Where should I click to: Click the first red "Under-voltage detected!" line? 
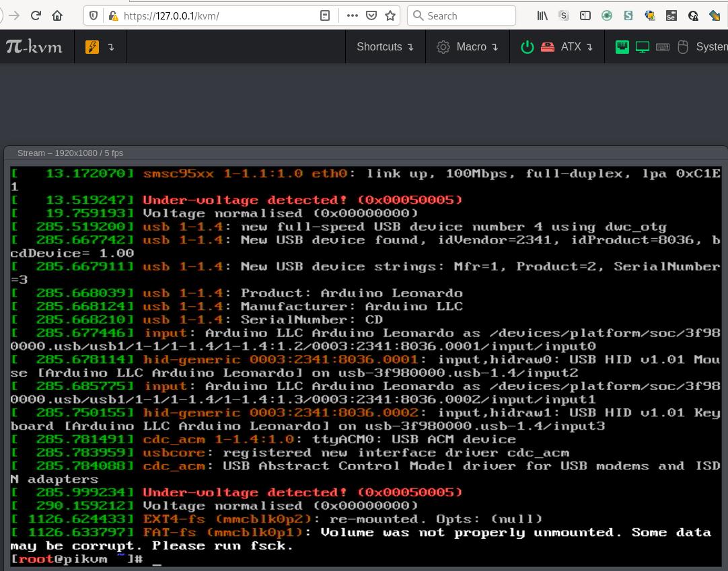coord(302,200)
